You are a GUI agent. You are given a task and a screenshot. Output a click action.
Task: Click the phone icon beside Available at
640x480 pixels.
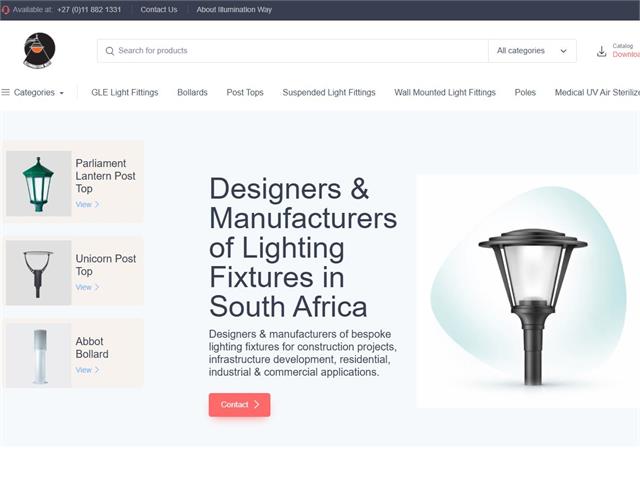click(x=5, y=10)
